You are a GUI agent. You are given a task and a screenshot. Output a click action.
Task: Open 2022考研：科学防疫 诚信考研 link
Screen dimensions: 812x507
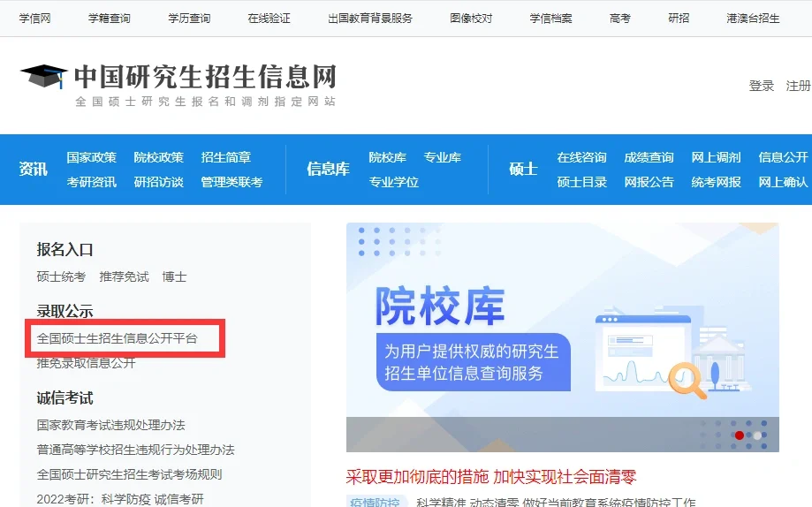[x=120, y=499]
